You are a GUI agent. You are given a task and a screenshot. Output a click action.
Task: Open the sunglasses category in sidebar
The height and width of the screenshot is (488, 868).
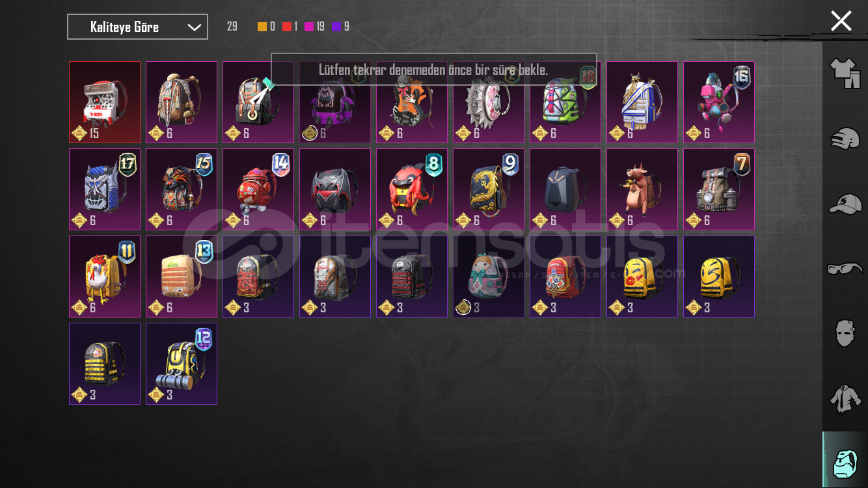(845, 269)
